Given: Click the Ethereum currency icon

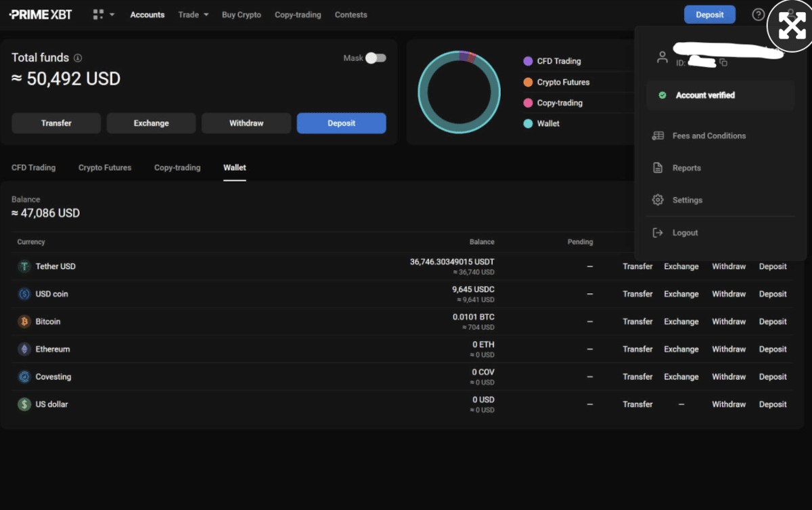Looking at the screenshot, I should point(24,349).
